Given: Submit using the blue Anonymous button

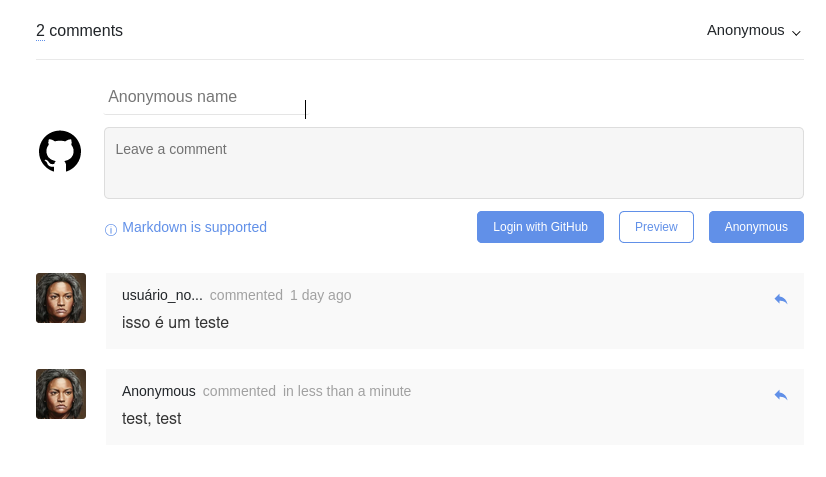Looking at the screenshot, I should (756, 227).
